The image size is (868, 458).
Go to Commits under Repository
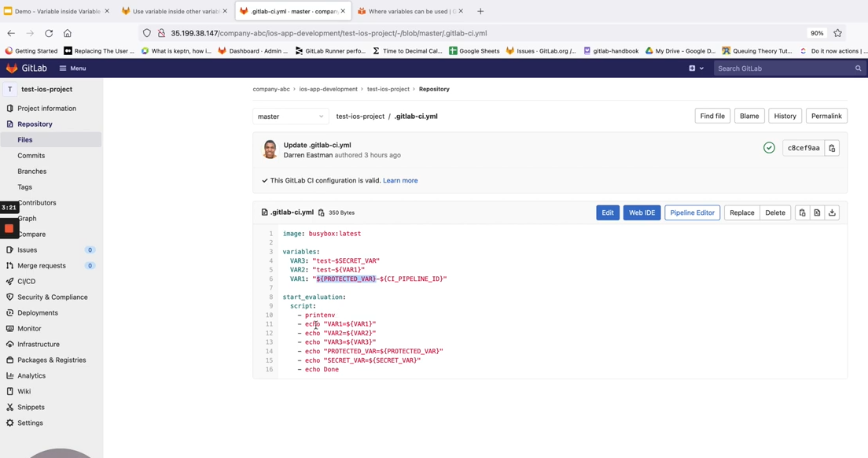pyautogui.click(x=31, y=155)
